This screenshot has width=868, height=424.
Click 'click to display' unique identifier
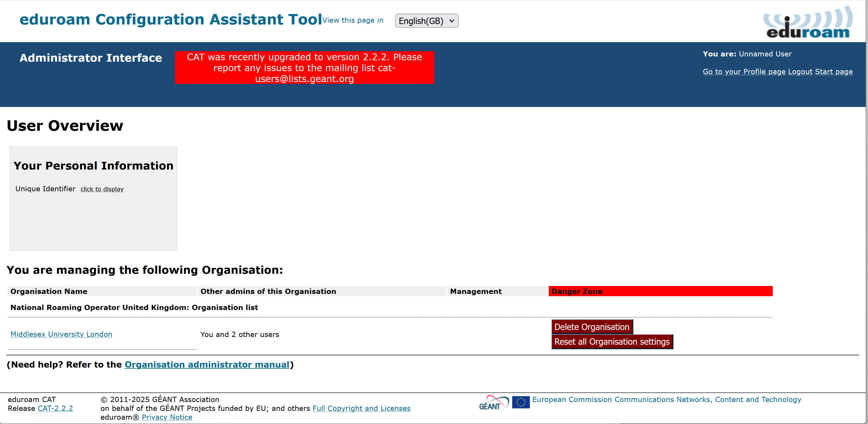(102, 189)
